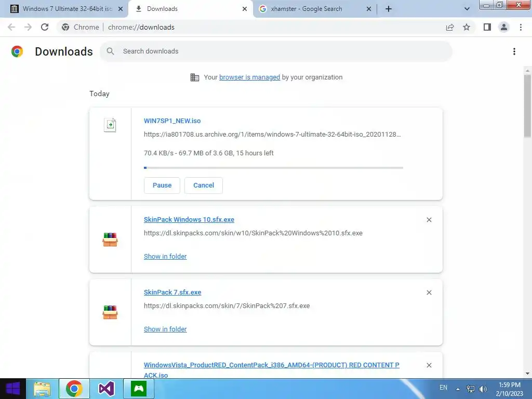Screen dimensions: 532x399
Task: Open the side panel icon
Action: [487, 27]
